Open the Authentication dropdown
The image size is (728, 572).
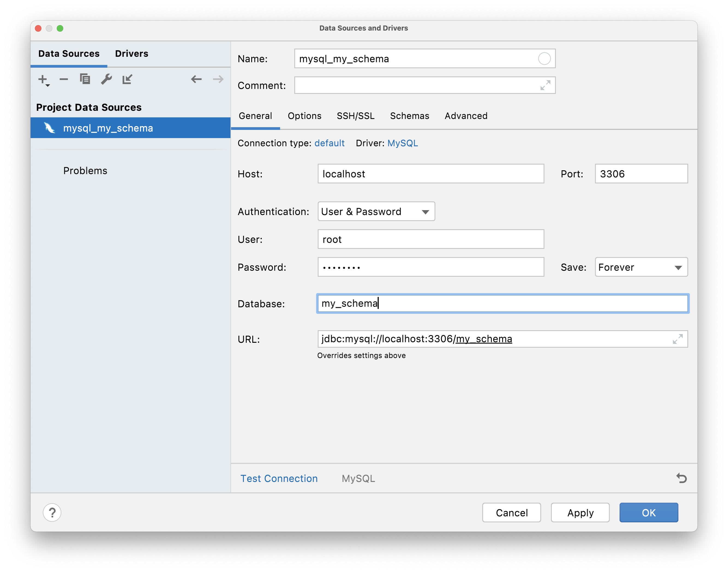376,211
